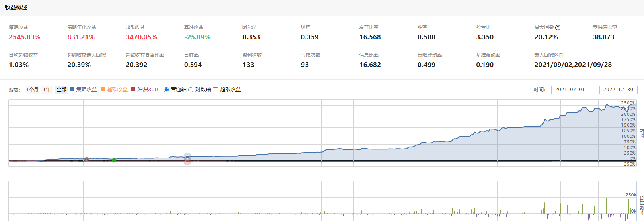Select 全部 zoom range
This screenshot has width=644, height=221.
click(62, 90)
